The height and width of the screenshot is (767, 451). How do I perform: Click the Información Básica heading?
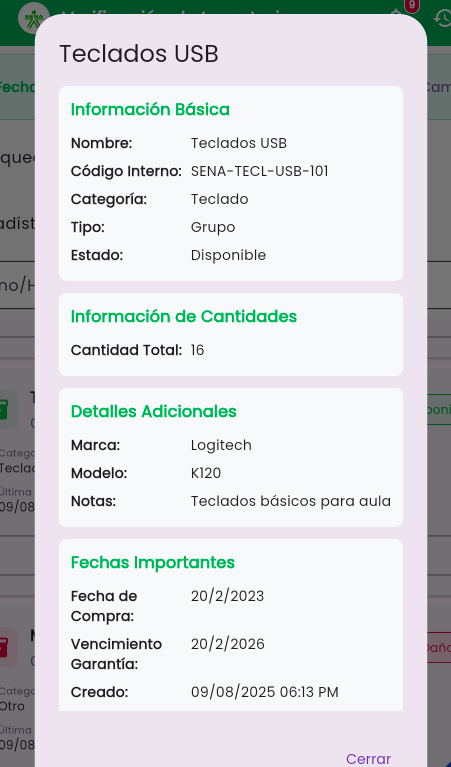pyautogui.click(x=150, y=110)
